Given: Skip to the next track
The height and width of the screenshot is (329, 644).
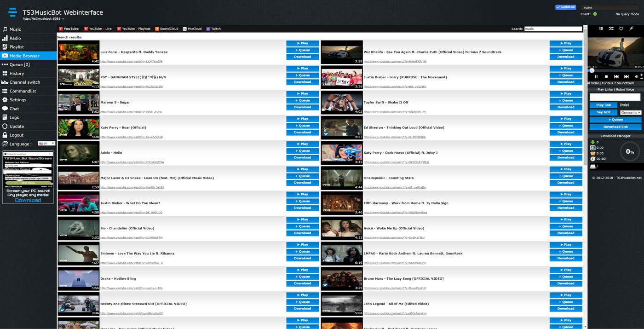Looking at the screenshot, I should (x=626, y=77).
